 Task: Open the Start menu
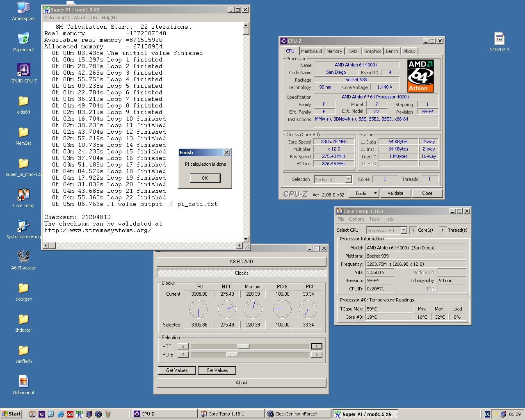(11, 414)
